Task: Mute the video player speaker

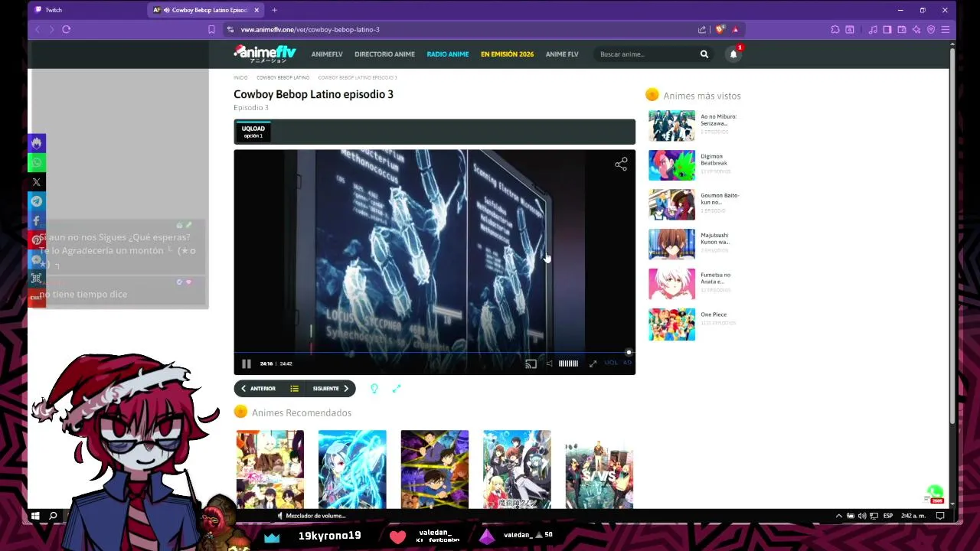Action: pos(549,364)
